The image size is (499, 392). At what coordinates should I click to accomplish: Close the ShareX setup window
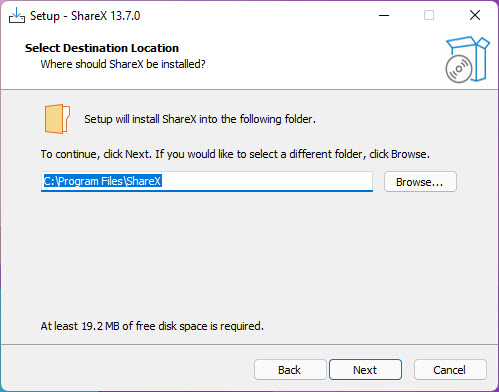click(x=475, y=15)
